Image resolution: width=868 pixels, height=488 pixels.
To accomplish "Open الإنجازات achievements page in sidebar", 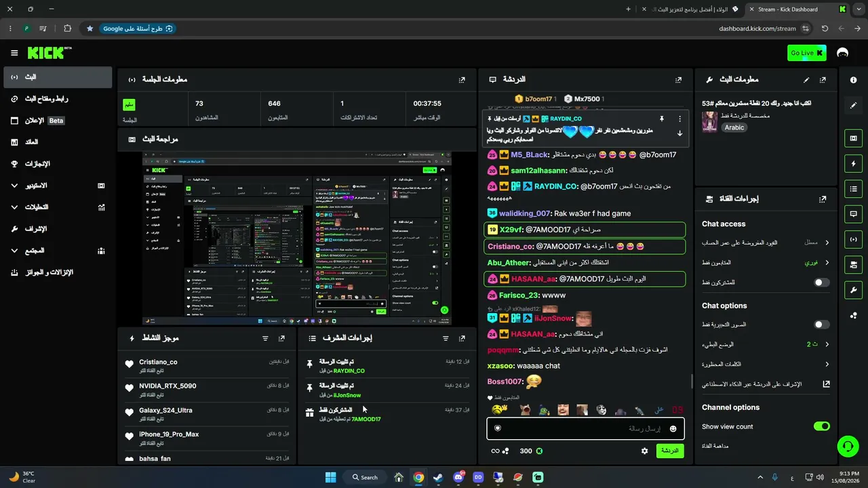I will point(58,164).
